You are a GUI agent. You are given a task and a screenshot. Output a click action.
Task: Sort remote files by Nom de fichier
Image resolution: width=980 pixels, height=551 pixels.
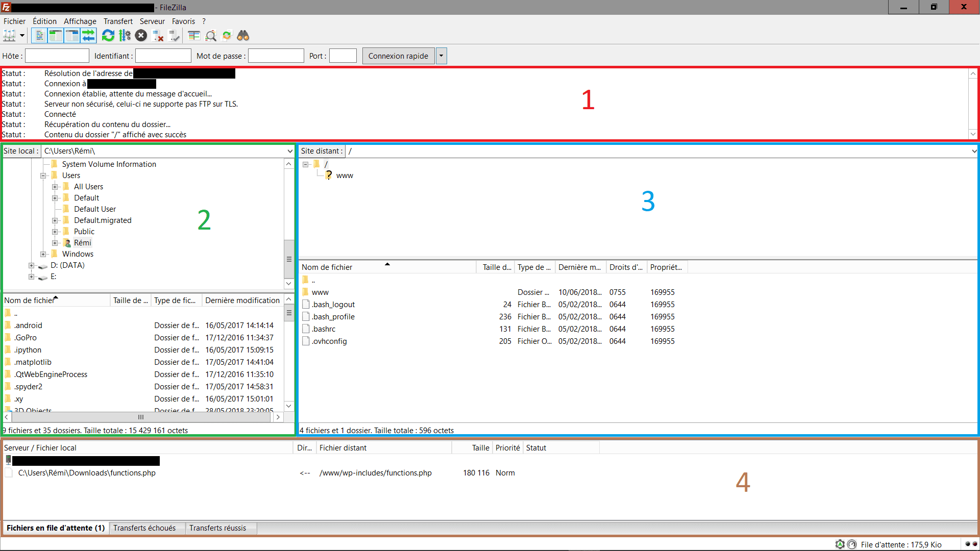coord(387,267)
